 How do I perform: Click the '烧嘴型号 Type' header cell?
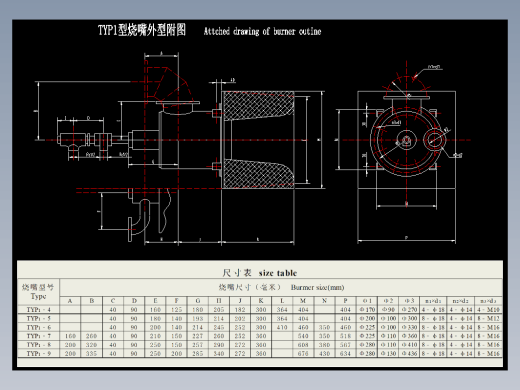[x=38, y=292]
